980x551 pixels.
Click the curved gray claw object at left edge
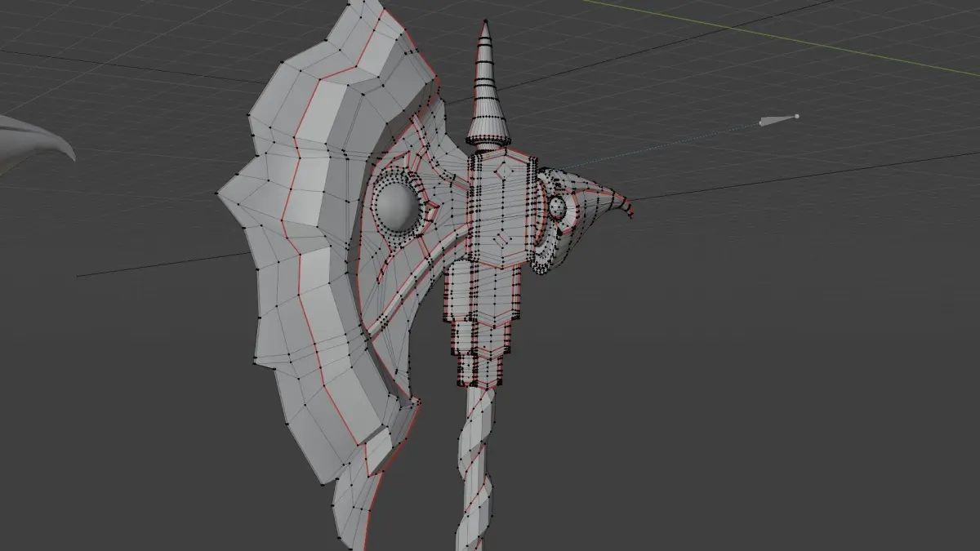coord(36,145)
